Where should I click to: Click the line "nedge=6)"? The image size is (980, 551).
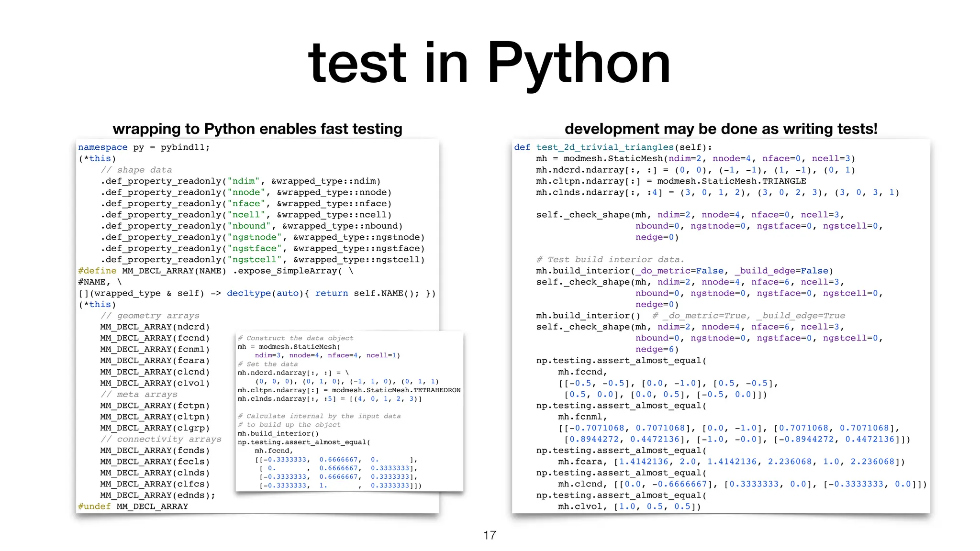(657, 350)
